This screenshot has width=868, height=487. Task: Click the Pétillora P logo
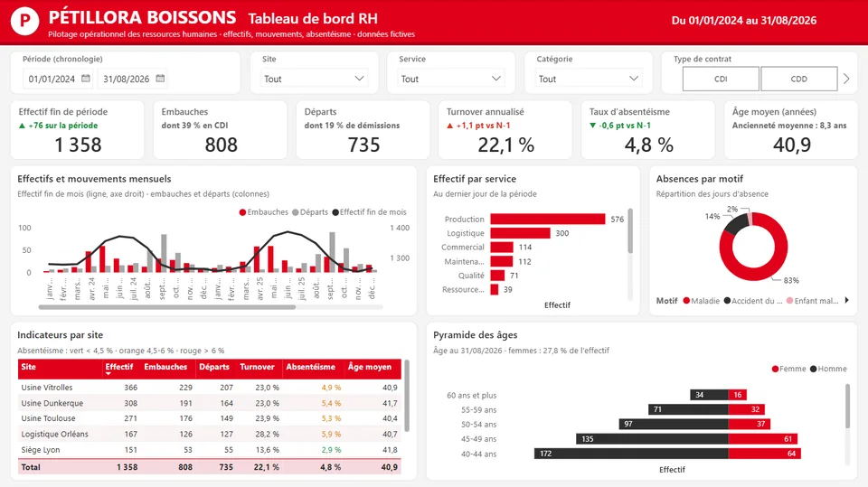click(x=25, y=21)
